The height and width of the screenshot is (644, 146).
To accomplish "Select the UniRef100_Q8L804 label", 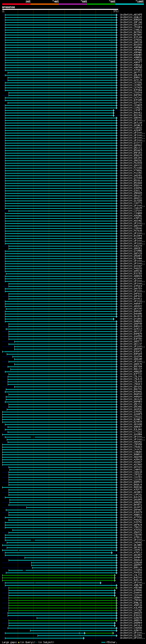I will tap(131, 75).
